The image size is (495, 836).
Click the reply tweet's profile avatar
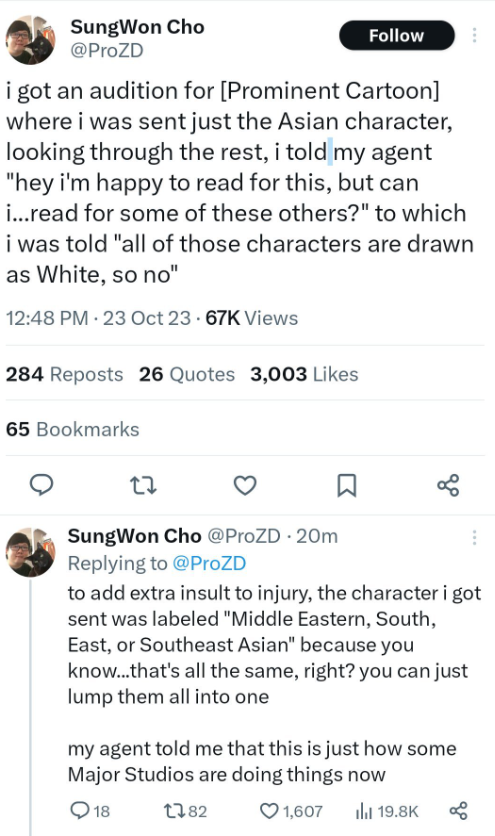coord(30,552)
